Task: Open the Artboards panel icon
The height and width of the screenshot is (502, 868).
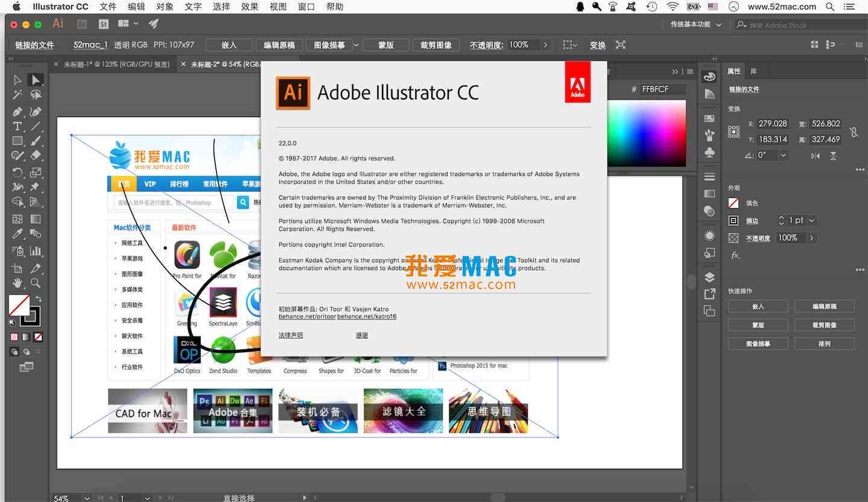Action: [x=709, y=311]
